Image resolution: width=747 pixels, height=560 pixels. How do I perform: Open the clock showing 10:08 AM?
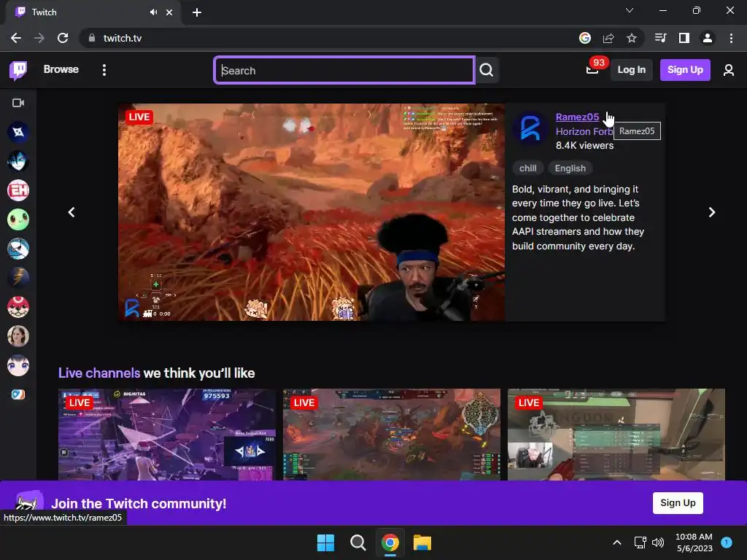coord(694,542)
